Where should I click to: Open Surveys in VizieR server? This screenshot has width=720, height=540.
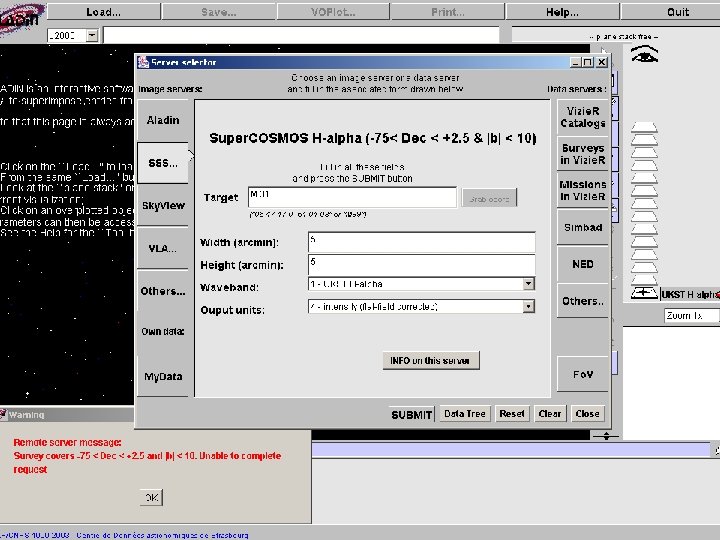click(583, 154)
